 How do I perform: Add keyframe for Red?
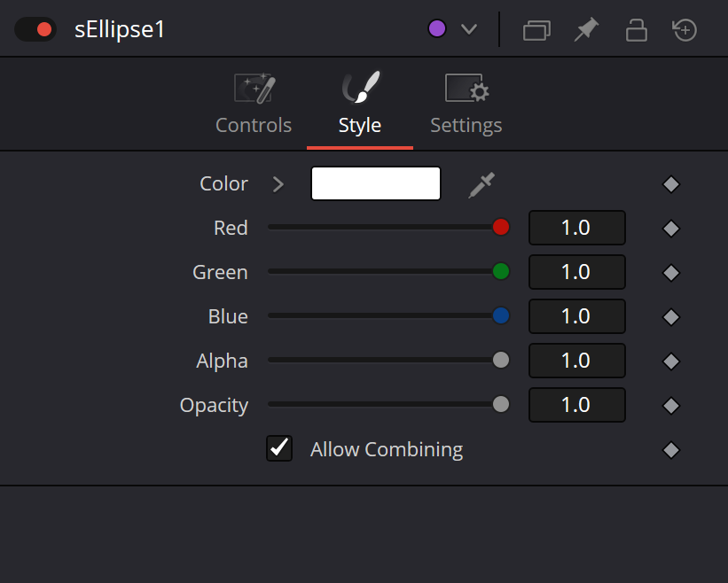point(671,229)
